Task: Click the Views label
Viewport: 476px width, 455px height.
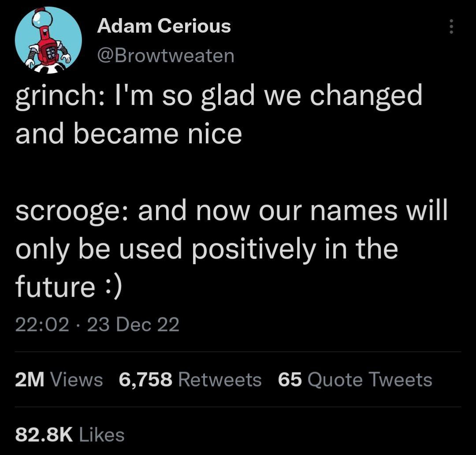Action: (77, 380)
